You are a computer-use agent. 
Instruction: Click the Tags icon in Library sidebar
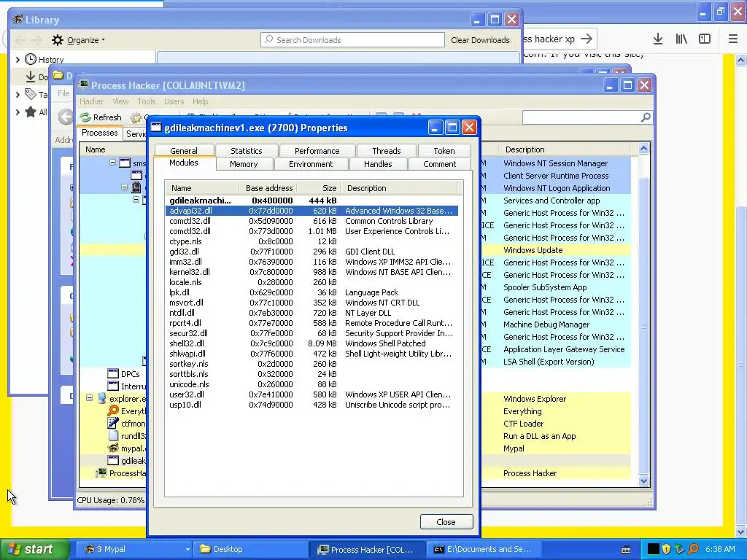pos(31,94)
